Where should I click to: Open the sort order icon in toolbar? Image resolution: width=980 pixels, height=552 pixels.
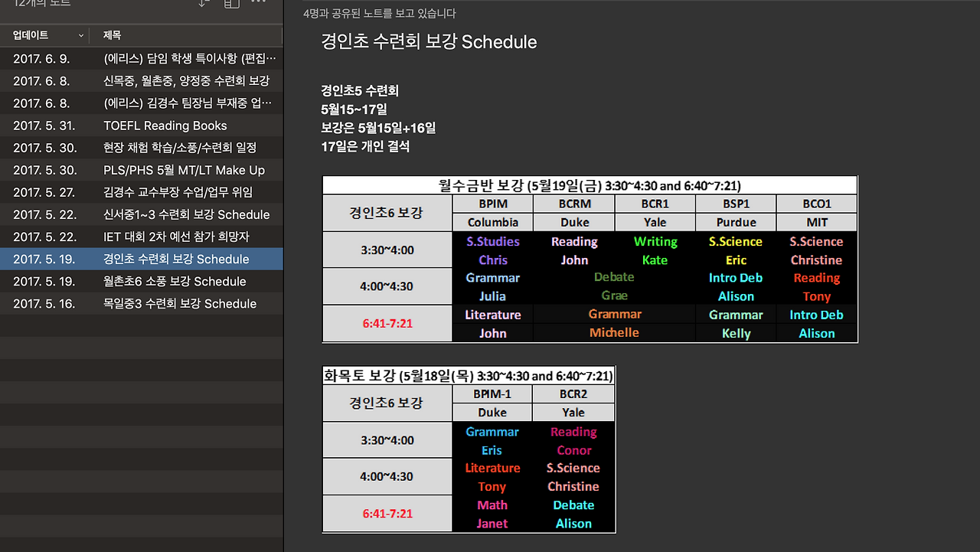pos(202,3)
